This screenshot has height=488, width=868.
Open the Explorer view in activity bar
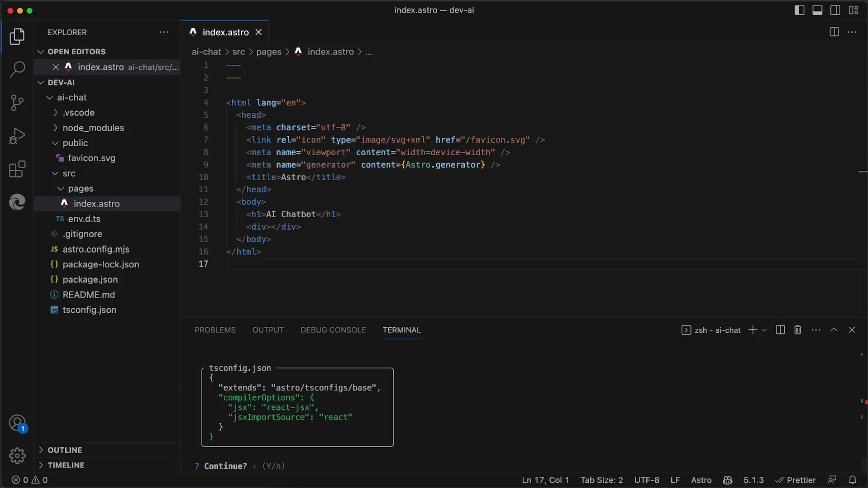[17, 37]
